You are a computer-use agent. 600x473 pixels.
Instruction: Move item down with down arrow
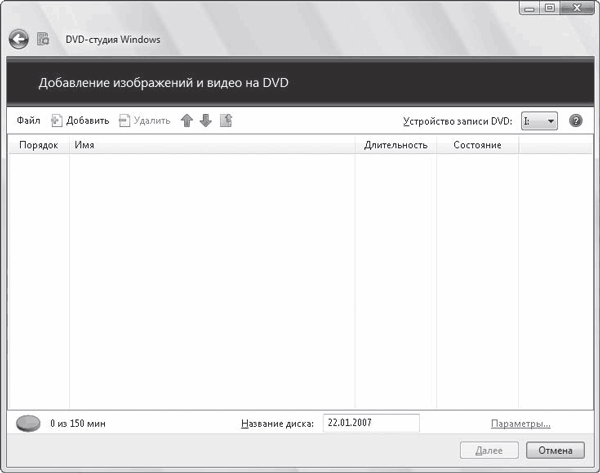(206, 121)
